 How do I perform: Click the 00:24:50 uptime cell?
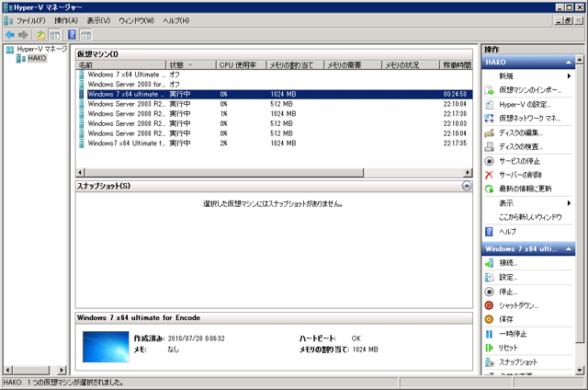(x=455, y=94)
